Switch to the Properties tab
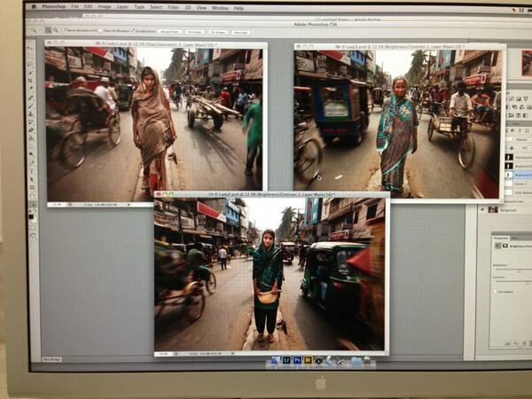 tap(501, 238)
